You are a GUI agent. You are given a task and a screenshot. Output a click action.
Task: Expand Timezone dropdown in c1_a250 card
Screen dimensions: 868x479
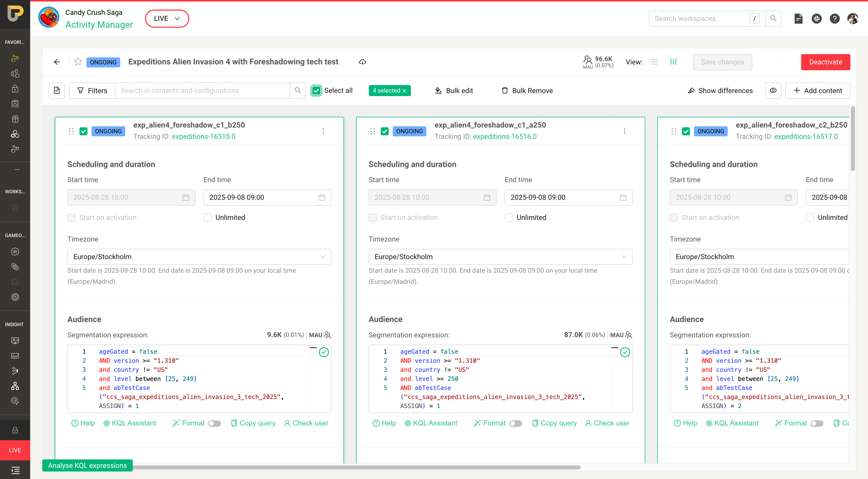click(x=500, y=257)
